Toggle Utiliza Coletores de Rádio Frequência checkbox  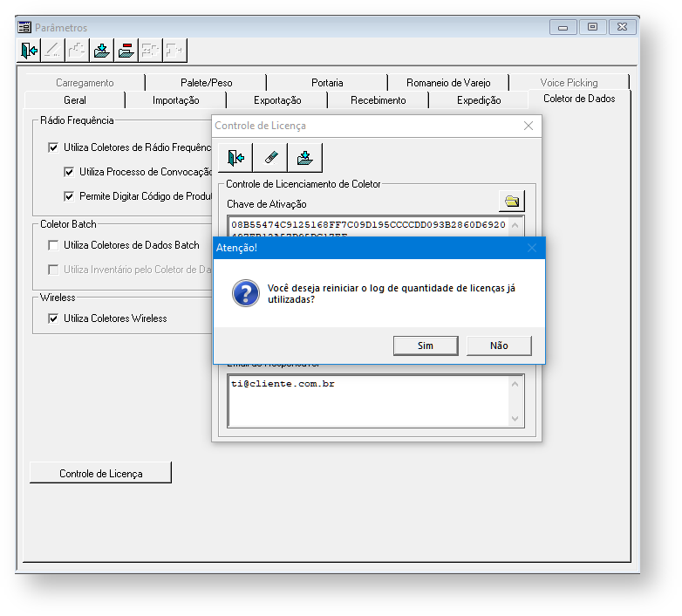pos(53,147)
